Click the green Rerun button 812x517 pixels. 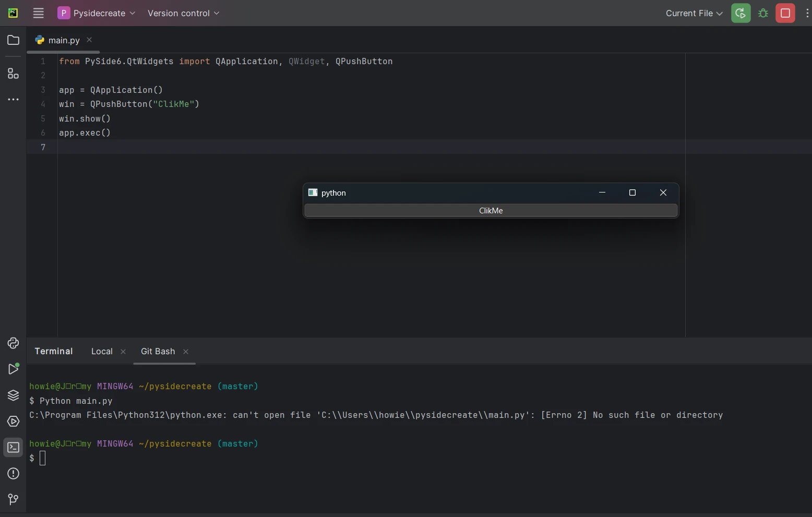(741, 13)
